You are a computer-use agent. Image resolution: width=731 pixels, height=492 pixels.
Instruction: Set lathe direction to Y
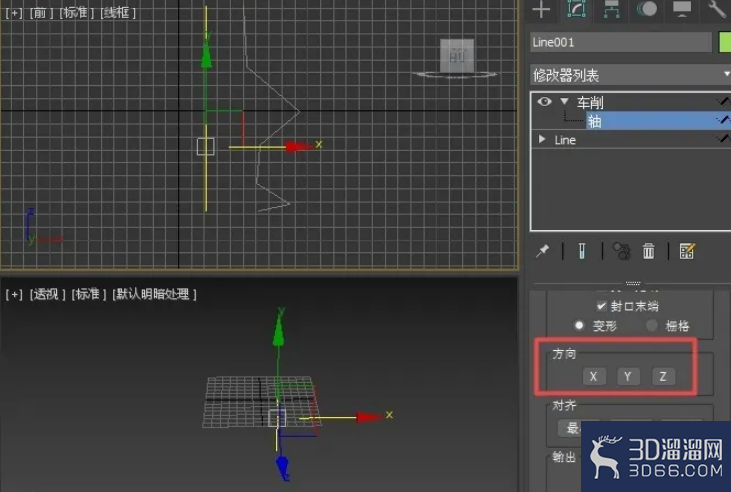pyautogui.click(x=628, y=376)
